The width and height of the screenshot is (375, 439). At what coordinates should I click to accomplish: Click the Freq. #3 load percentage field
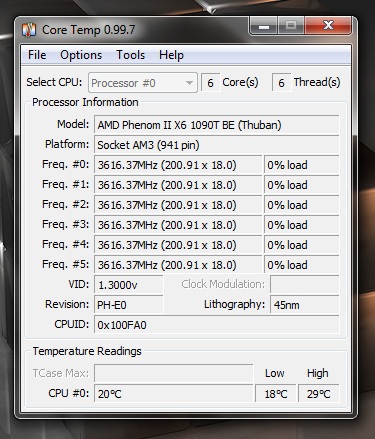coord(302,225)
